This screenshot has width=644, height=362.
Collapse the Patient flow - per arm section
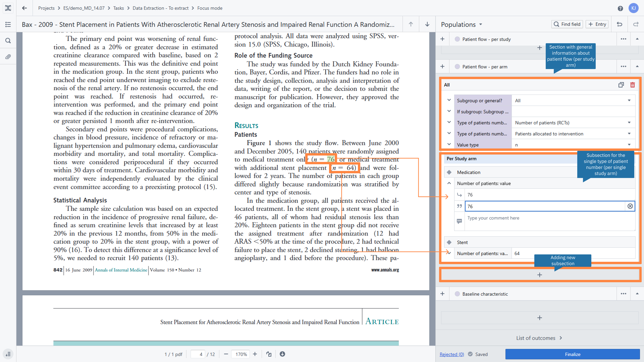click(637, 67)
